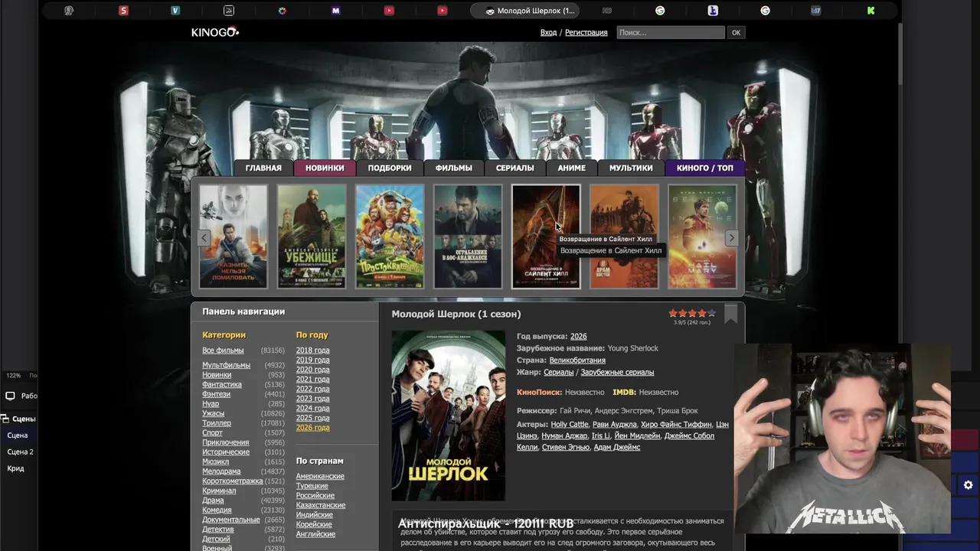
Task: Click the 'Молодой Шерлок (1 сезон)' title
Action: point(456,314)
